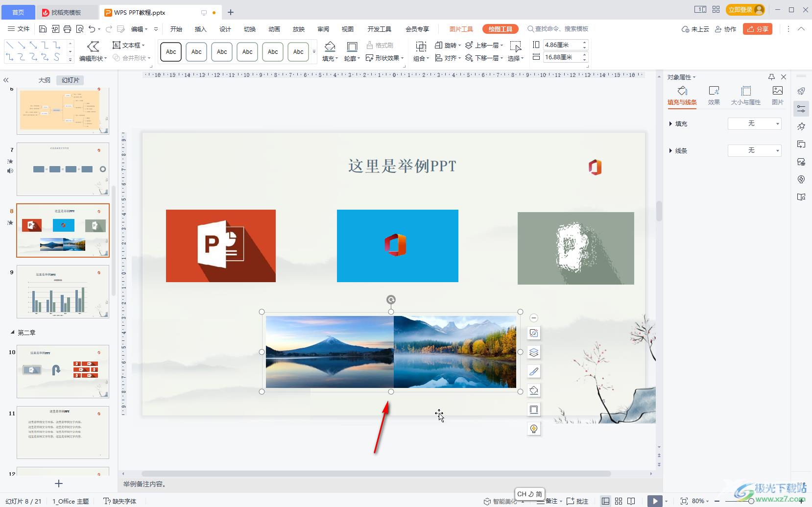Expand the Fill section triangle
Screen dimensions: 812x507
point(670,123)
